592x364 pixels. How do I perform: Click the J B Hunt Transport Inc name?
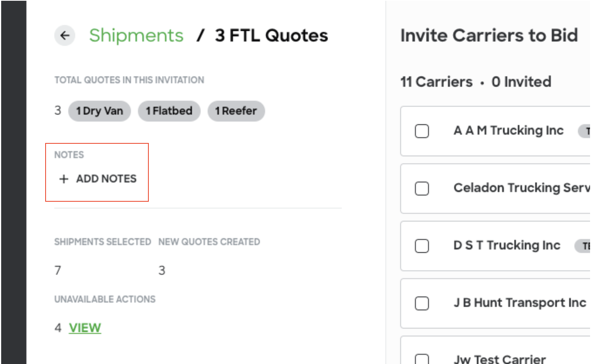click(x=520, y=303)
